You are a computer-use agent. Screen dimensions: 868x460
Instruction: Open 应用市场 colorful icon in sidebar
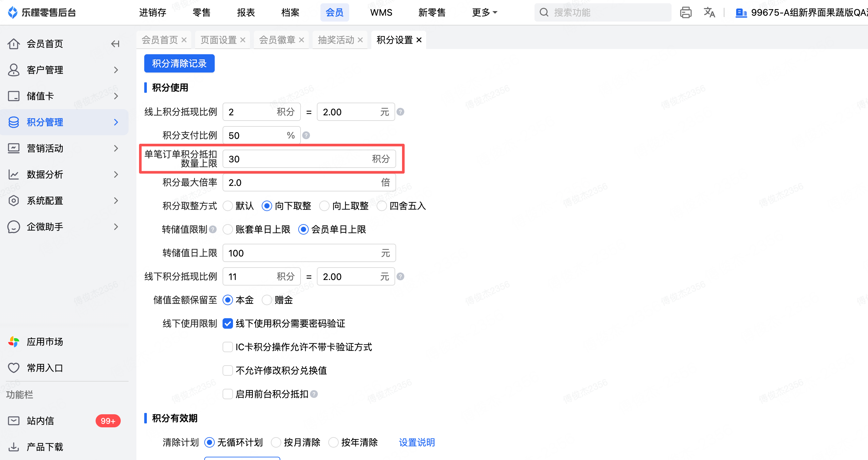point(13,342)
